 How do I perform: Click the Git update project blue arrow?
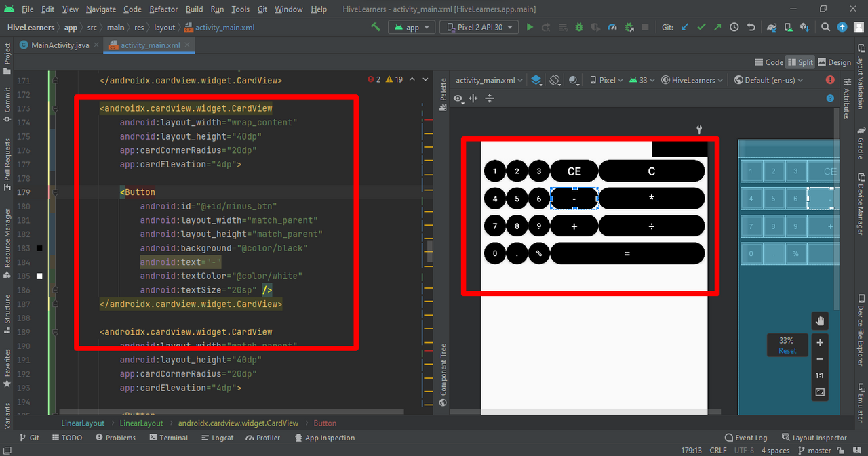(684, 28)
